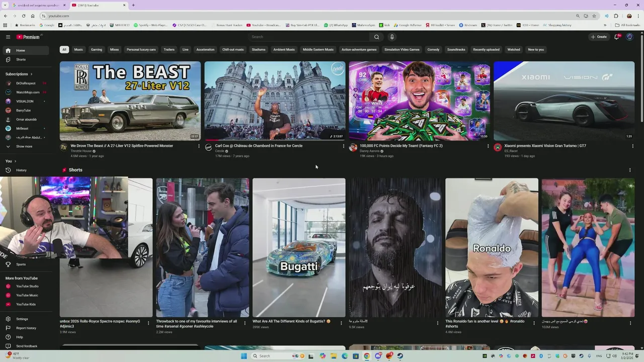Open options for Bugatti short
The width and height of the screenshot is (644, 362).
[341, 323]
